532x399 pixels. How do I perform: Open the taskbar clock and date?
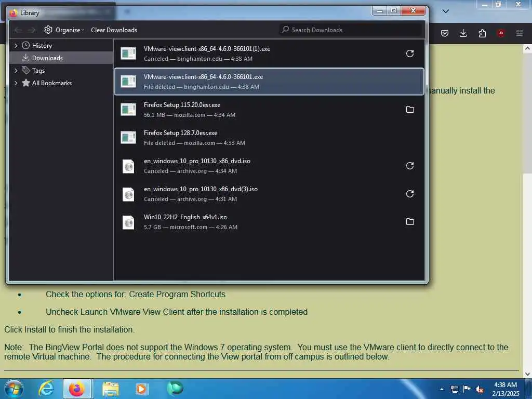(506, 389)
